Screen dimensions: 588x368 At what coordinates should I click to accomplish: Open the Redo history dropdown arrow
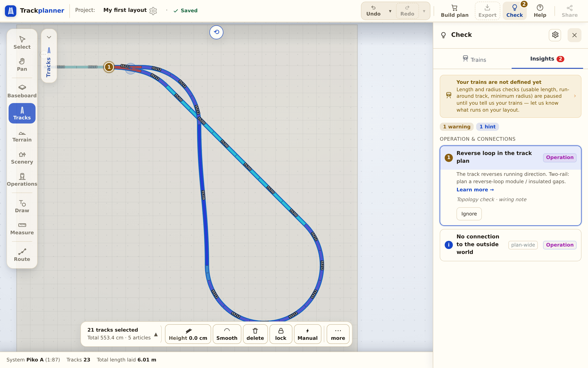[x=424, y=11]
